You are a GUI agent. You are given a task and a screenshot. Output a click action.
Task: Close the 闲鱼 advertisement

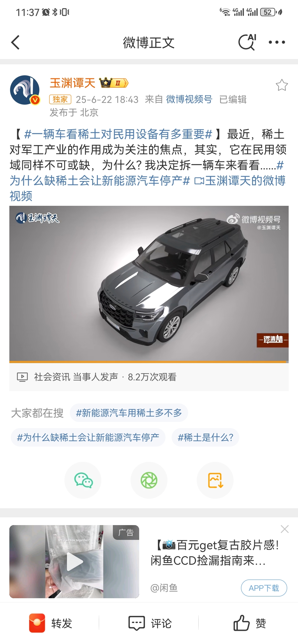284,529
